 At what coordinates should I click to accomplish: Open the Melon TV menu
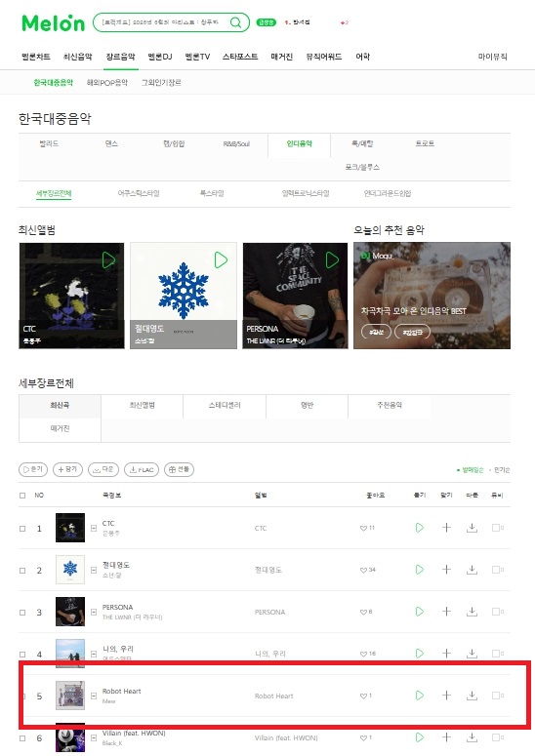(x=197, y=57)
